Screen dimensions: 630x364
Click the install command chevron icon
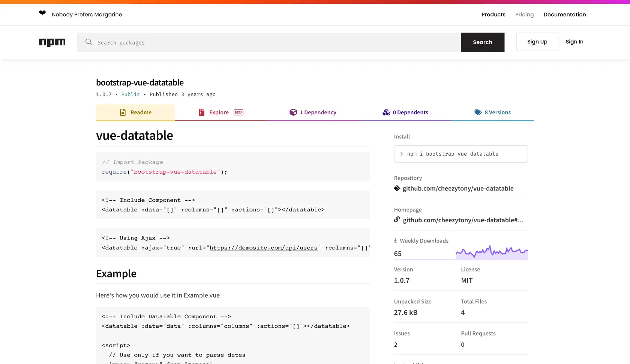(x=402, y=154)
